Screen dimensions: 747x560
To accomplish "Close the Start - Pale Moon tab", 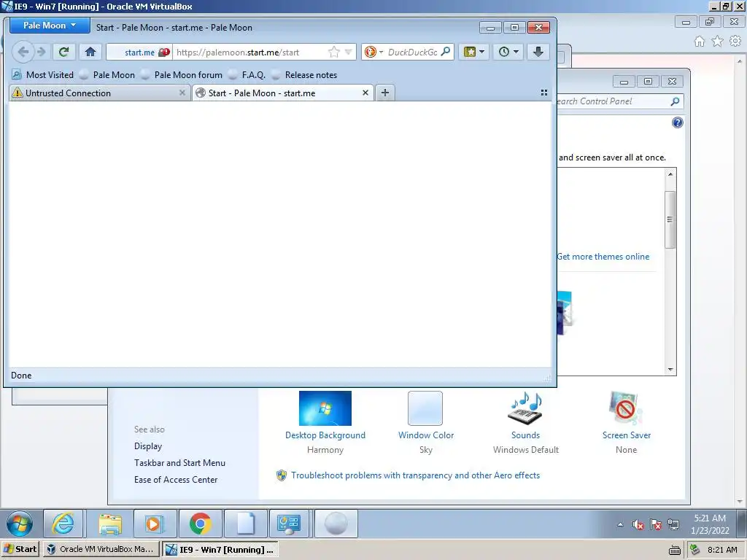I will (365, 93).
